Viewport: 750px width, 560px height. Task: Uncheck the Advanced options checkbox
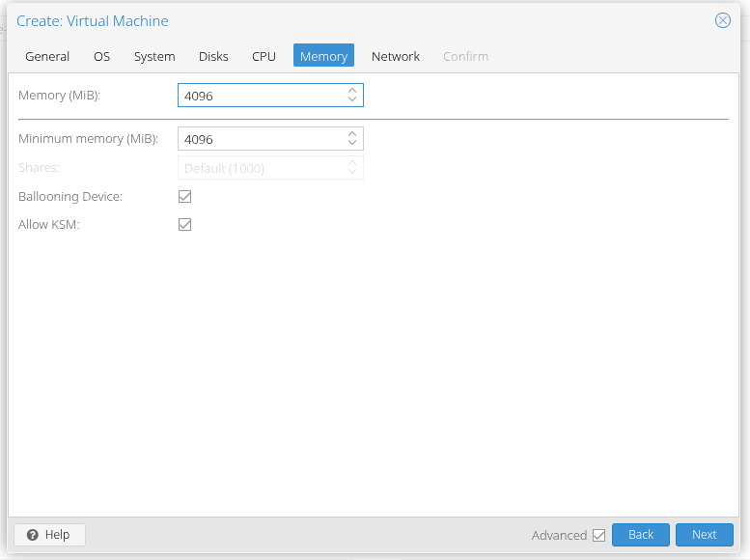[x=598, y=535]
